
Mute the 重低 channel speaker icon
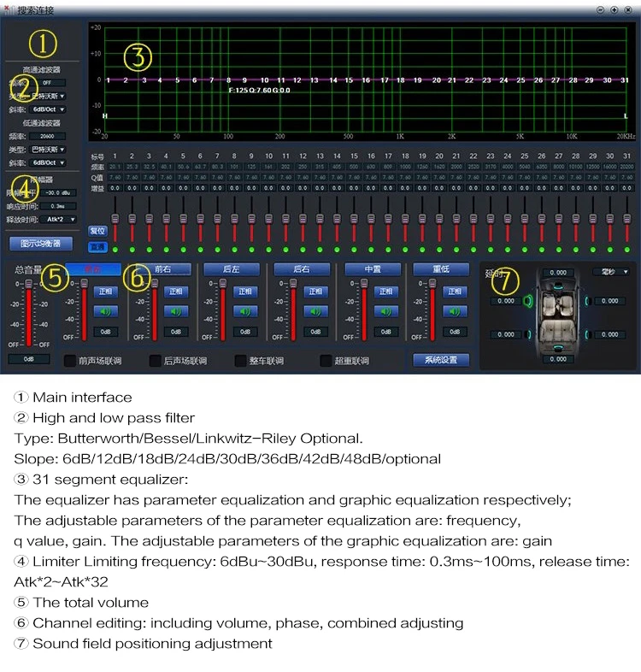pyautogui.click(x=455, y=311)
